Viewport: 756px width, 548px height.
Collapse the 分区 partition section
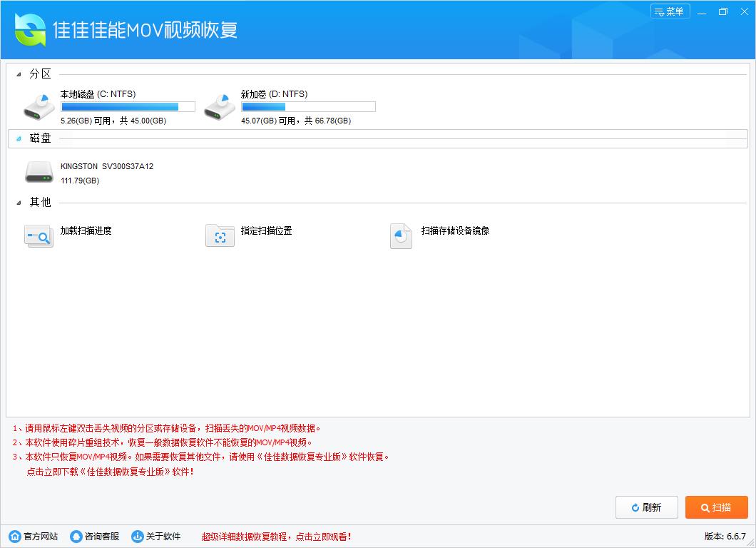pyautogui.click(x=19, y=74)
